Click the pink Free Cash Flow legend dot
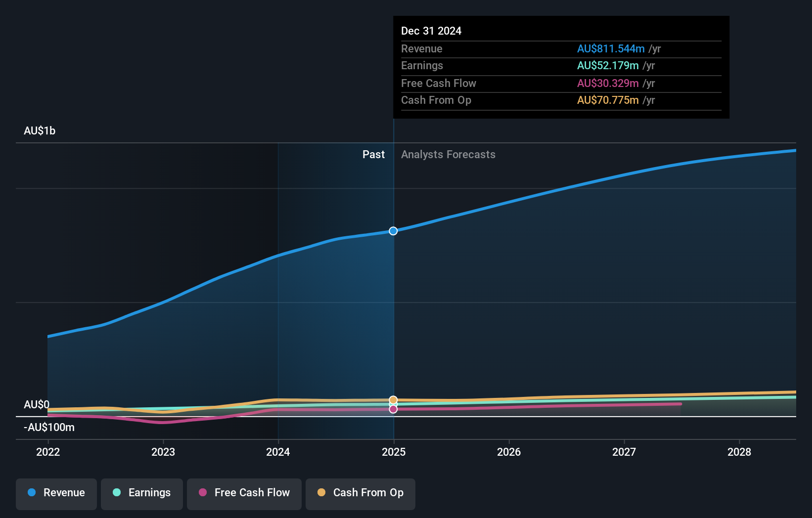Viewport: 812px width, 518px height. pyautogui.click(x=203, y=492)
